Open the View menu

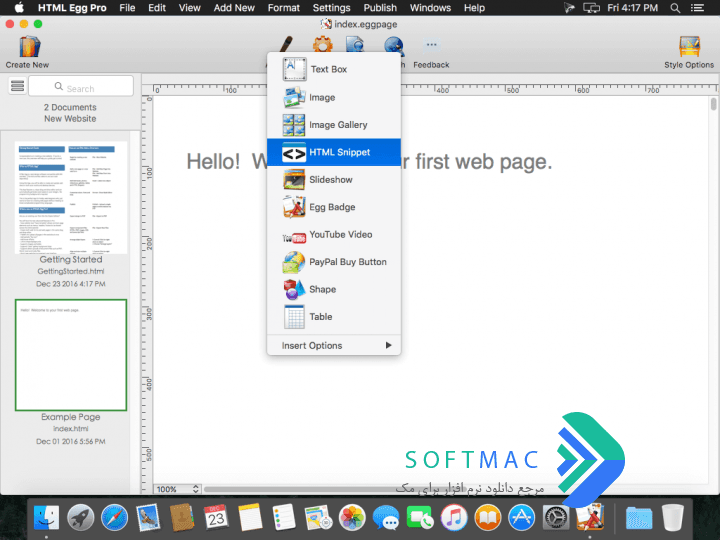[190, 8]
